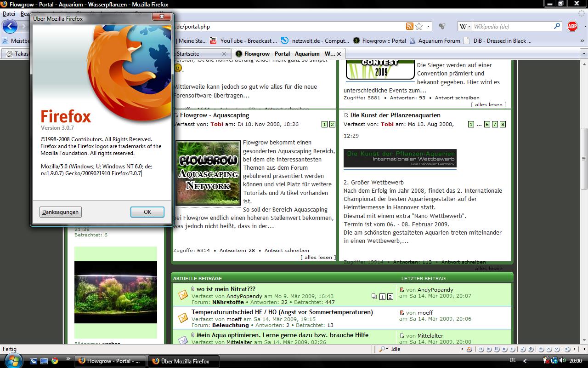Go to page 2 of Nitrat topic
Screen dimensions: 588x368
(x=390, y=297)
